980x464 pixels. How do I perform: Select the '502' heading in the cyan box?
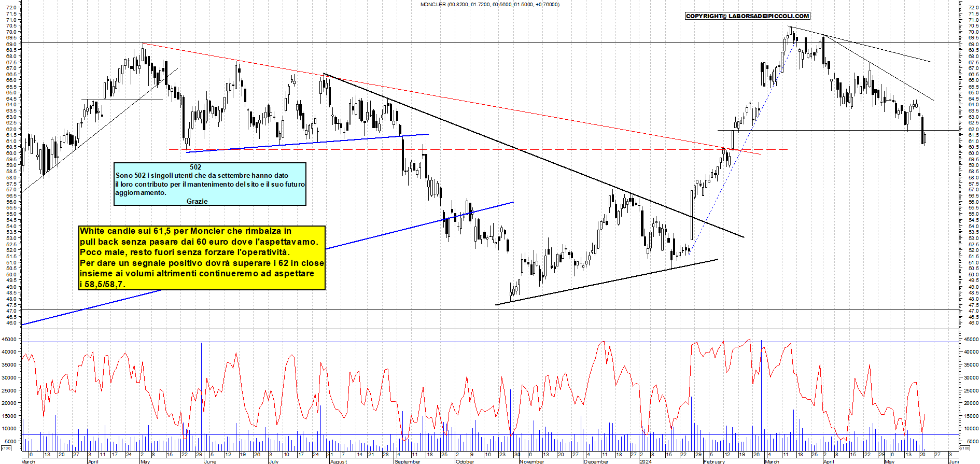[195, 167]
